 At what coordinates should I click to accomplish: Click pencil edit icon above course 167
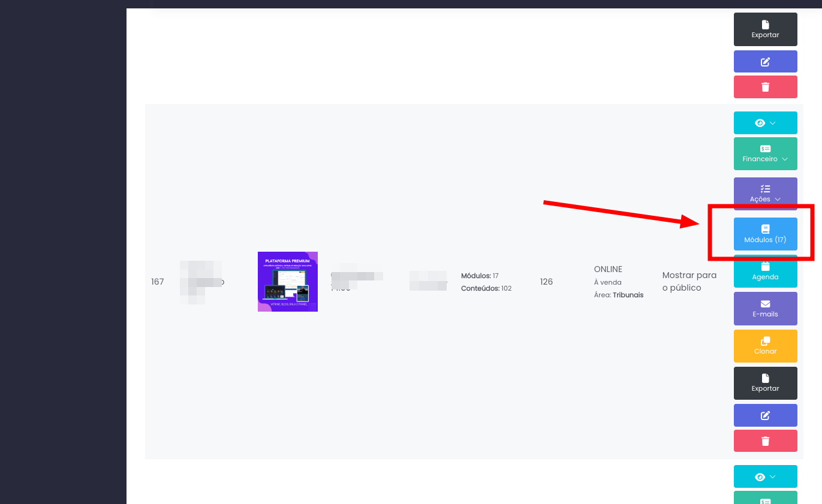point(765,62)
